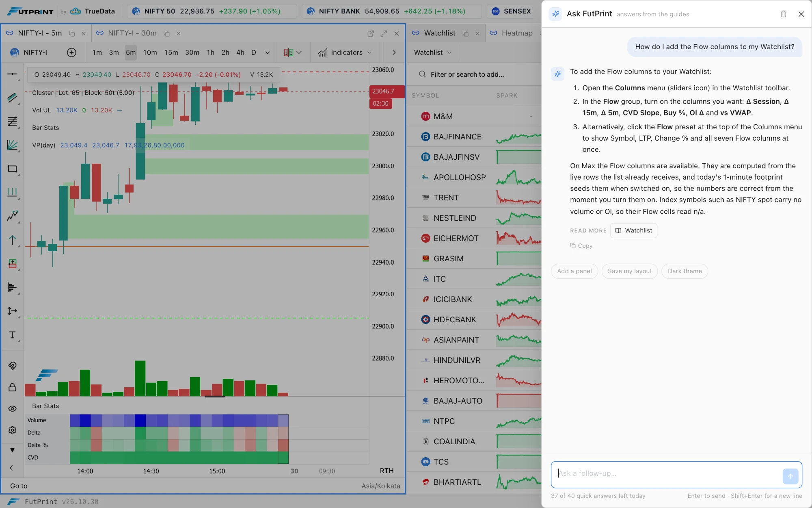Click the Add a panel suggestion
This screenshot has width=812, height=508.
tap(574, 271)
